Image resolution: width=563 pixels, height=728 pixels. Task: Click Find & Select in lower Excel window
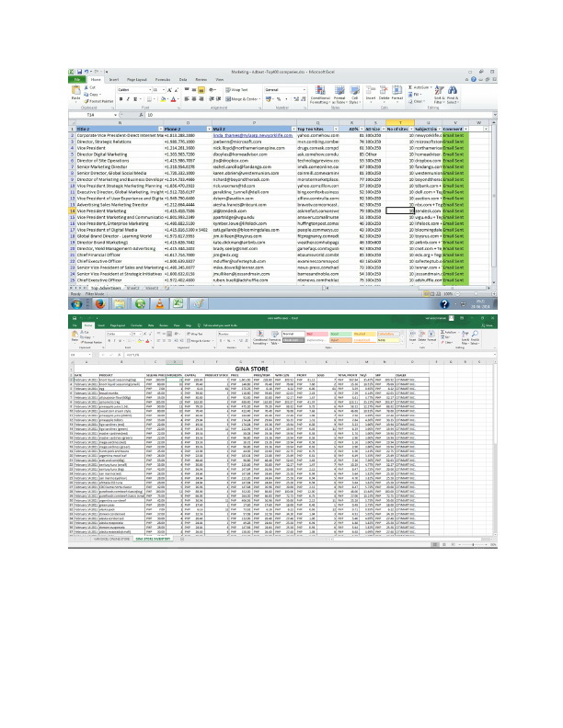tap(476, 337)
